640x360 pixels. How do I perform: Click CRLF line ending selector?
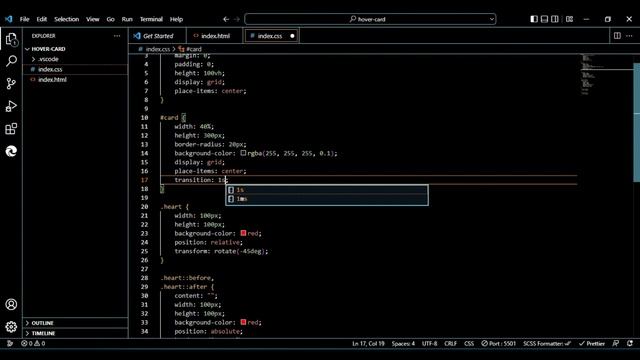point(451,344)
